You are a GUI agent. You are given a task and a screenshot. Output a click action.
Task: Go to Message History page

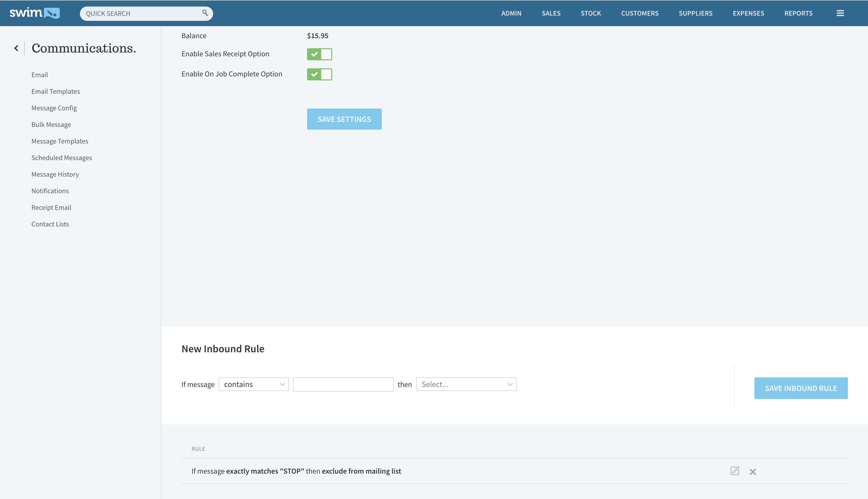(x=55, y=174)
